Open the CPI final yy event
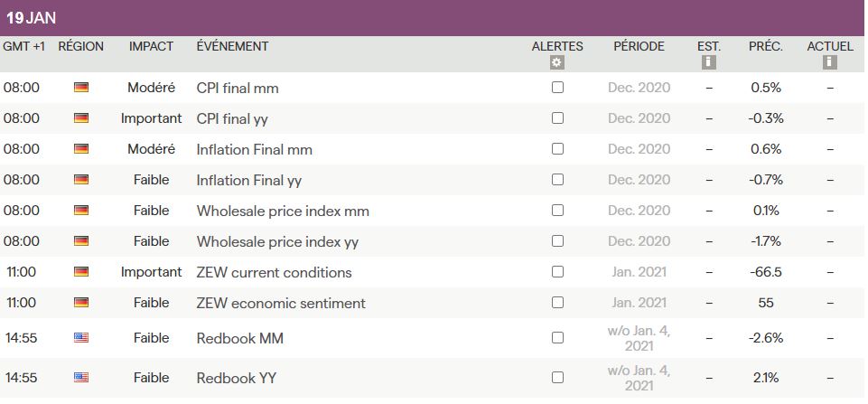Image resolution: width=868 pixels, height=404 pixels. (232, 118)
